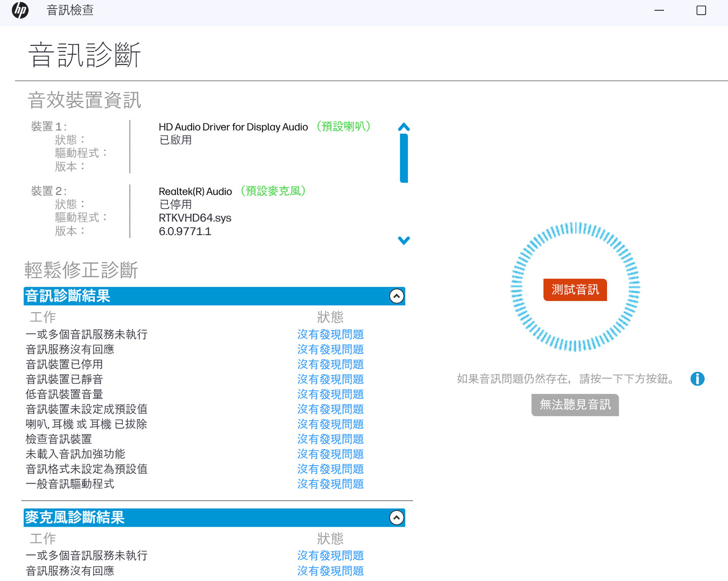Click the up arrow above the scrollbar
Viewport: 728px width, 581px height.
point(403,127)
